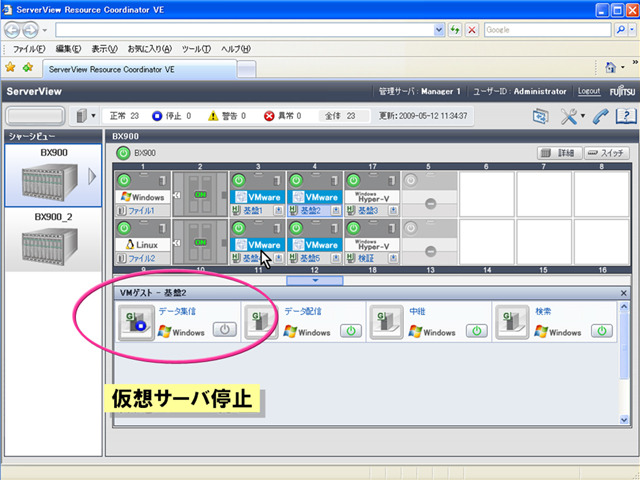Toggle power of VM guest 中継
The width and height of the screenshot is (640, 480).
477,331
